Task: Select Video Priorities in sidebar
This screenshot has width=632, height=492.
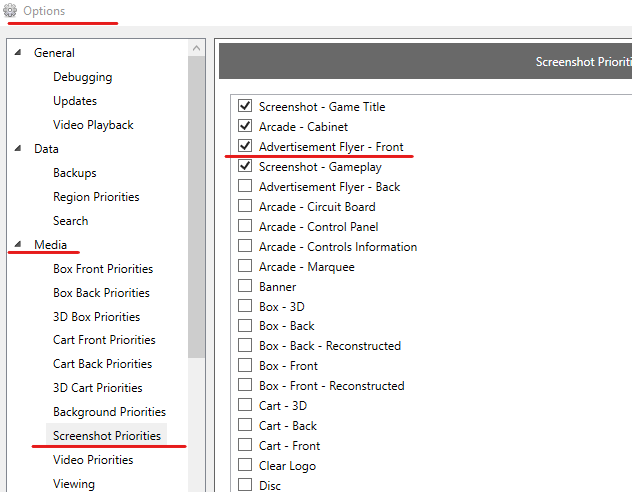Action: click(93, 460)
